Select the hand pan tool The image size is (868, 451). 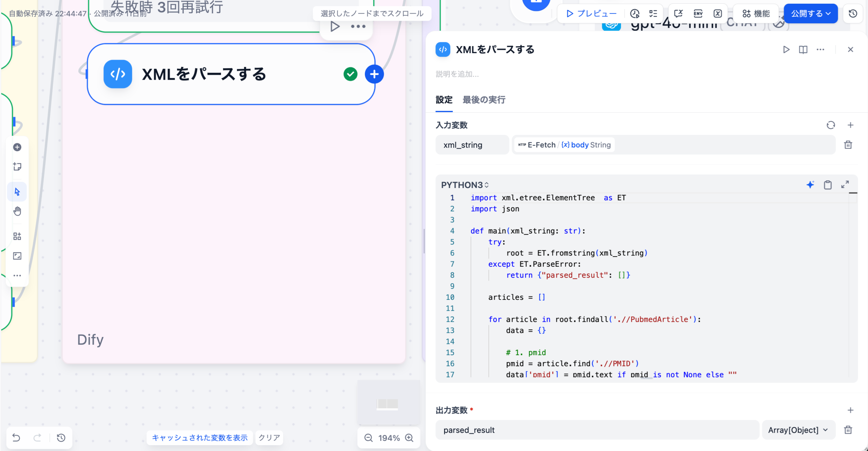coord(17,211)
